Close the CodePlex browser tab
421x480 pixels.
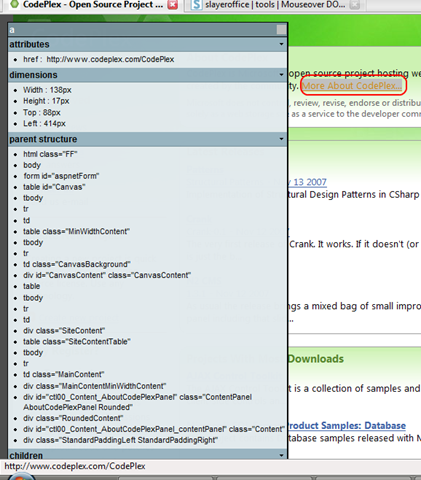172,5
